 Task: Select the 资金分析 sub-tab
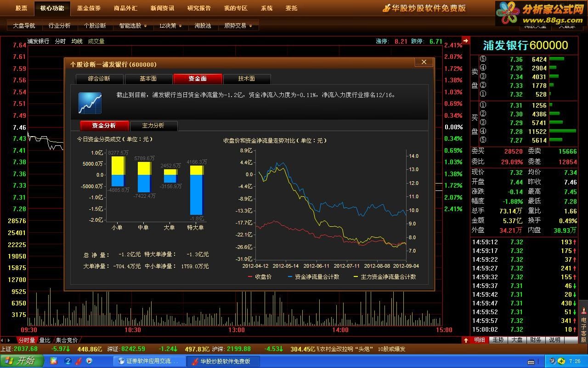(x=104, y=126)
